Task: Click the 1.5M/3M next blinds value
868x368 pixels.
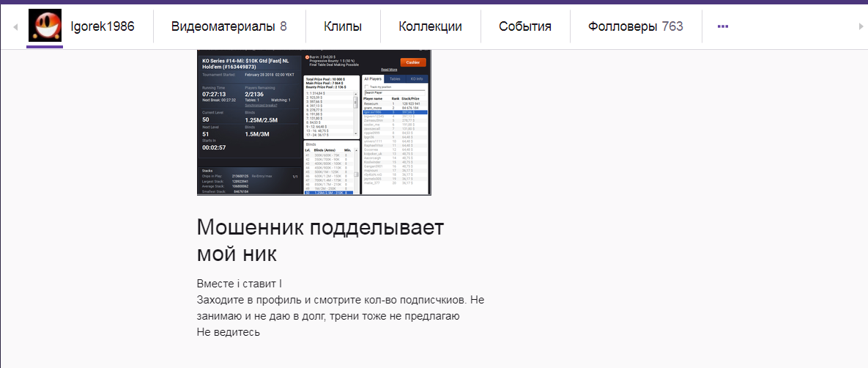Action: tap(257, 134)
